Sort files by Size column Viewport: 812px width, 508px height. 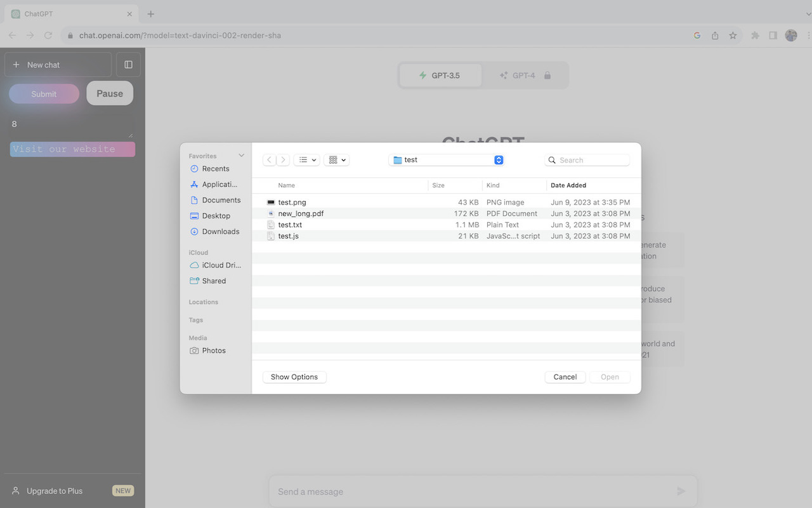click(438, 185)
